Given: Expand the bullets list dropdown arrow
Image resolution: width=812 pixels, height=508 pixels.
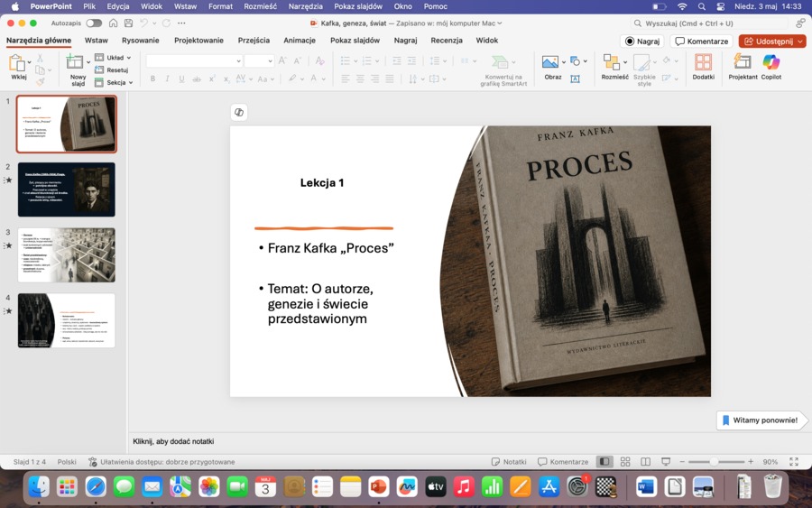Looking at the screenshot, I should tap(355, 61).
